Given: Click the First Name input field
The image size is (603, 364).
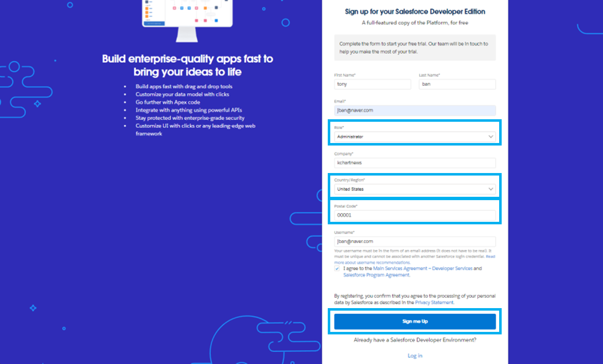Looking at the screenshot, I should [372, 84].
